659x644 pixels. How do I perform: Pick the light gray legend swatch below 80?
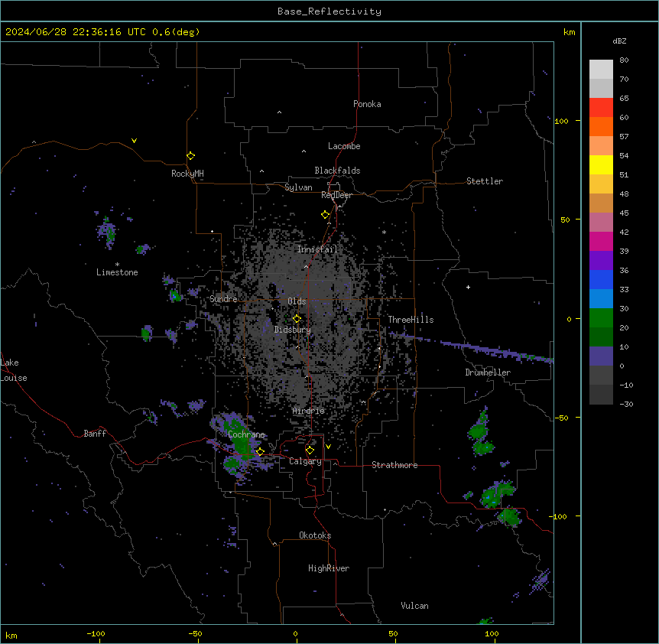pos(601,69)
